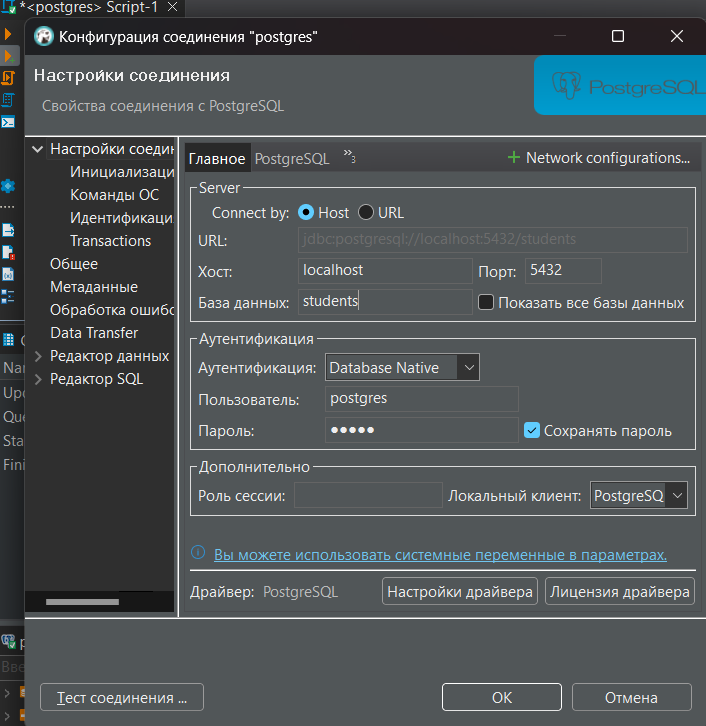This screenshot has width=706, height=726.
Task: Run the SQL query with the orange arrow
Action: coord(7,34)
